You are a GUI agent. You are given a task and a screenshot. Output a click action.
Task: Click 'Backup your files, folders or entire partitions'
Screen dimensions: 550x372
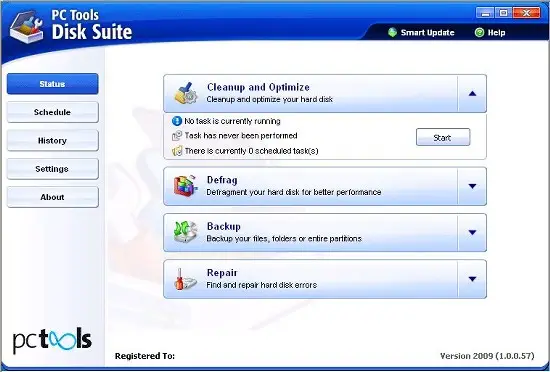284,239
